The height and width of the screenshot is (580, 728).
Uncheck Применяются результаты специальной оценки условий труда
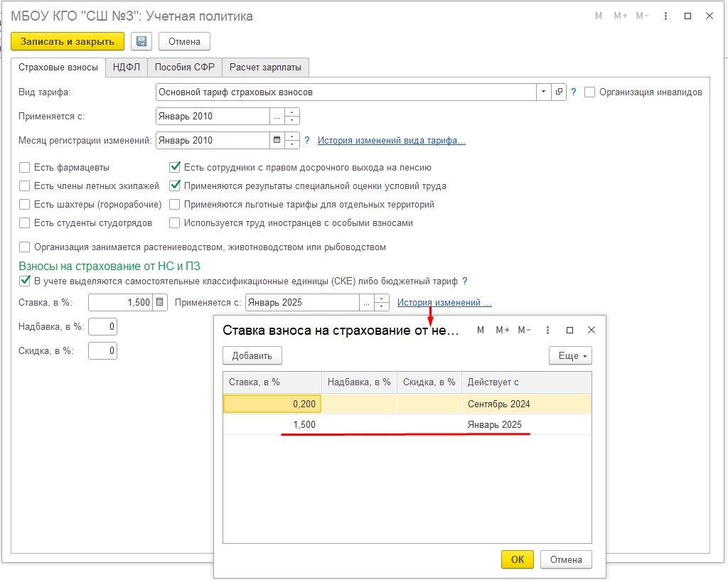coord(175,186)
